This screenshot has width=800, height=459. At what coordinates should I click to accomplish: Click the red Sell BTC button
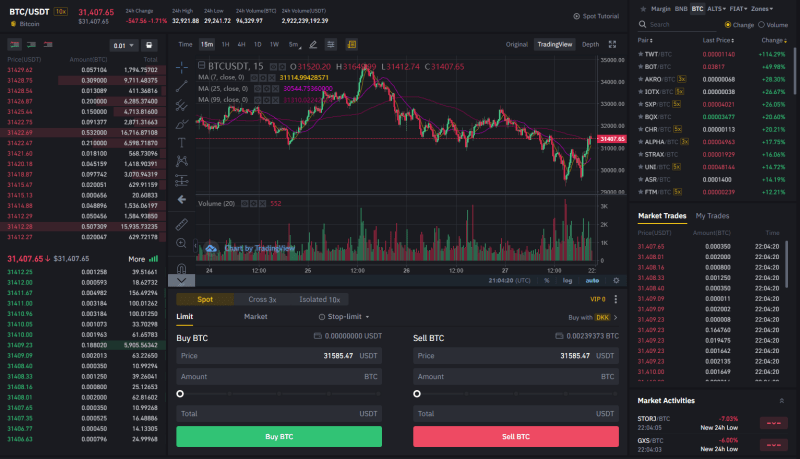516,437
